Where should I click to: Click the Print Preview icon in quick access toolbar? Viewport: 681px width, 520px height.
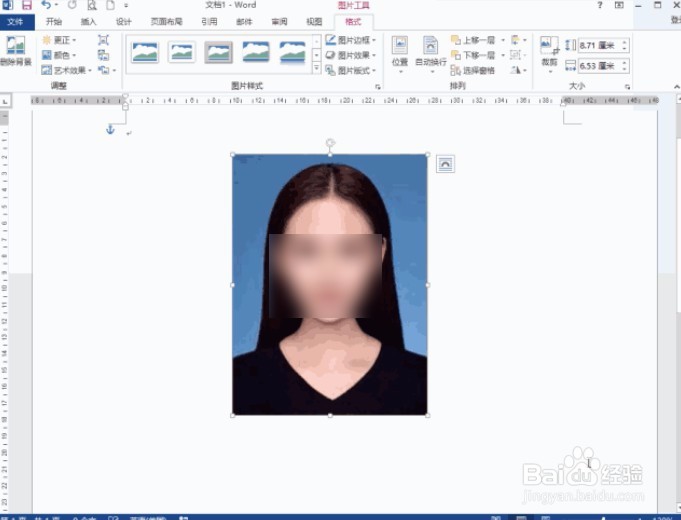click(92, 5)
